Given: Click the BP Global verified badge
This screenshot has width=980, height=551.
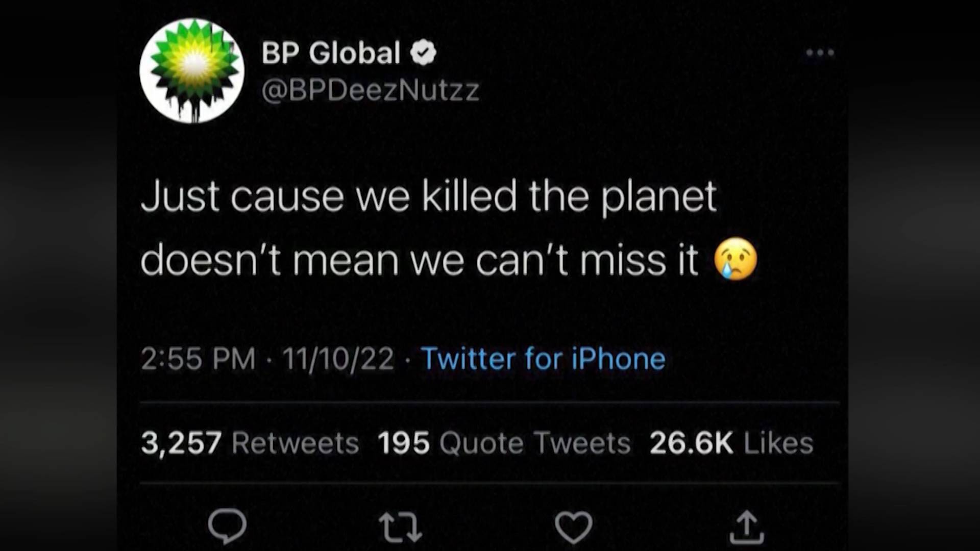Looking at the screenshot, I should (x=424, y=53).
